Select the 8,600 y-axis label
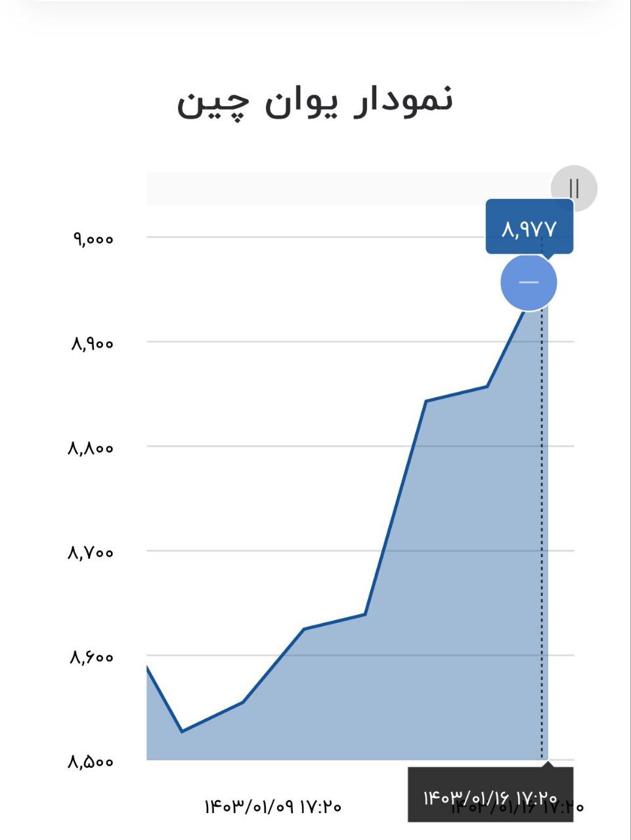The height and width of the screenshot is (840, 631). click(91, 656)
